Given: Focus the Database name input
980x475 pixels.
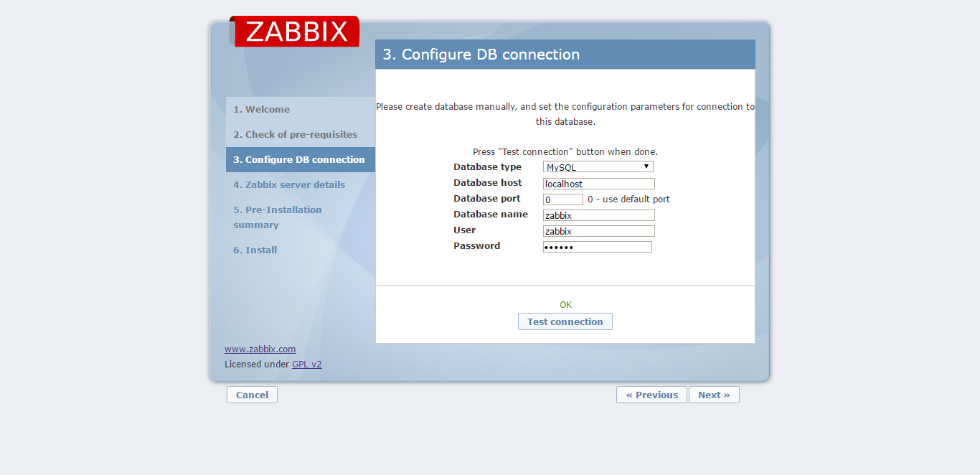Looking at the screenshot, I should pyautogui.click(x=599, y=215).
